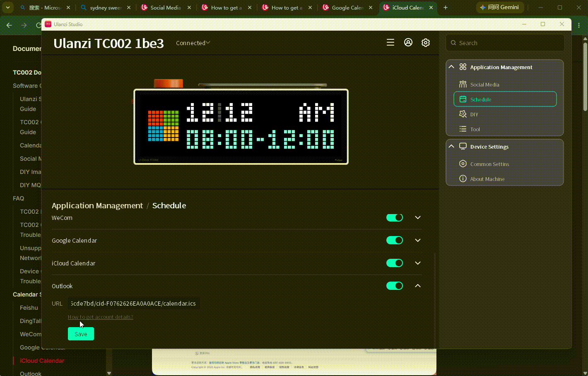Viewport: 588px width, 376px height.
Task: Click the Application Management breadcrumb
Action: [x=97, y=206]
